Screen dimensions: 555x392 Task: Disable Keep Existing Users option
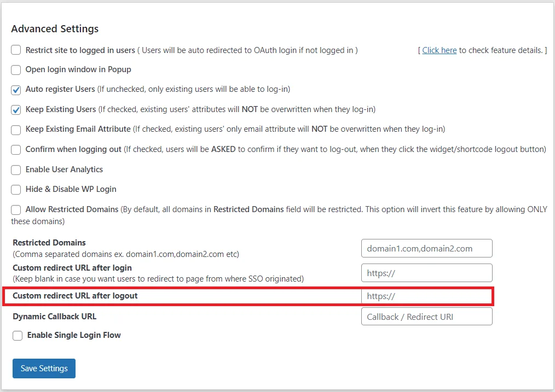pos(16,109)
